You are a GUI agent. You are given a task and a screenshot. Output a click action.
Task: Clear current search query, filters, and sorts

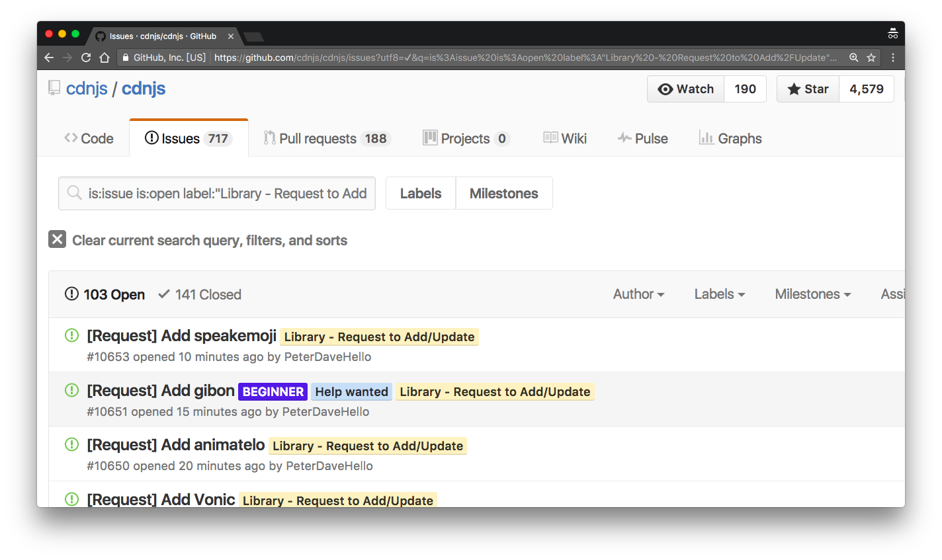click(x=210, y=240)
